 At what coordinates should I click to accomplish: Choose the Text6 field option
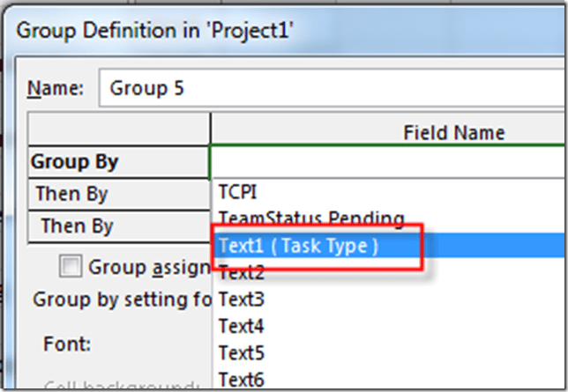[241, 380]
